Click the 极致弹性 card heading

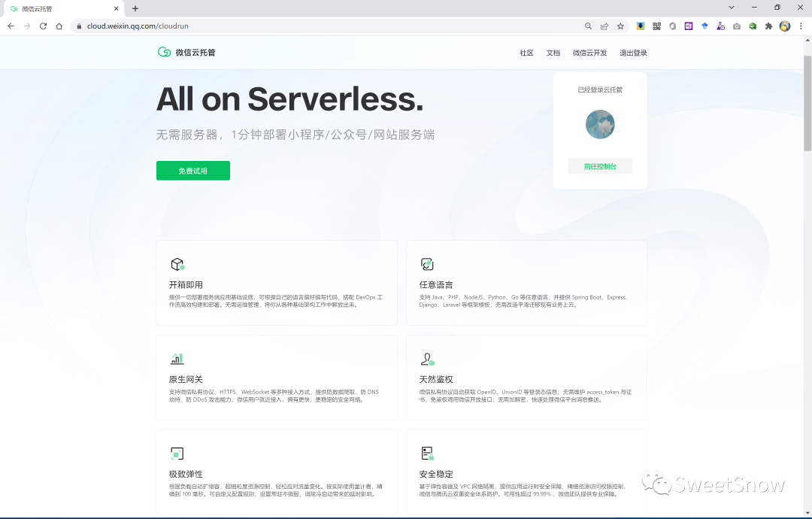186,475
